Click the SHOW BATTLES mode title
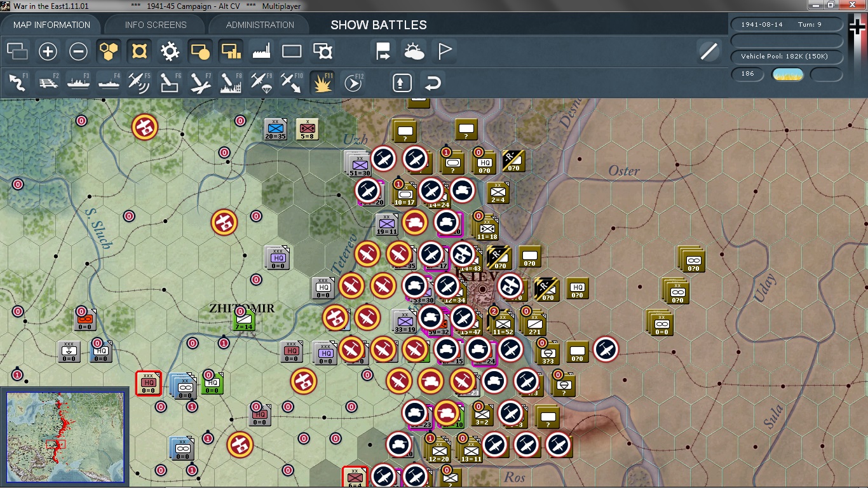This screenshot has height=488, width=868. [x=379, y=25]
